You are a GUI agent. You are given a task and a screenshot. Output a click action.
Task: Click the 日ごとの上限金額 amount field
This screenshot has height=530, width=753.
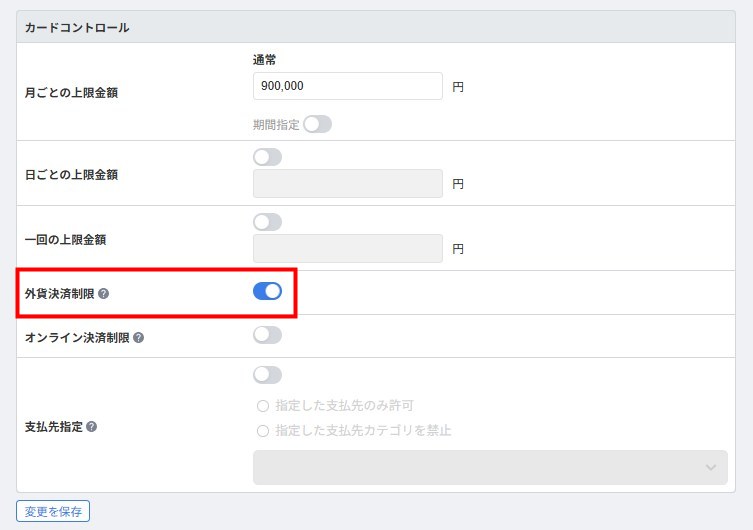click(x=348, y=183)
